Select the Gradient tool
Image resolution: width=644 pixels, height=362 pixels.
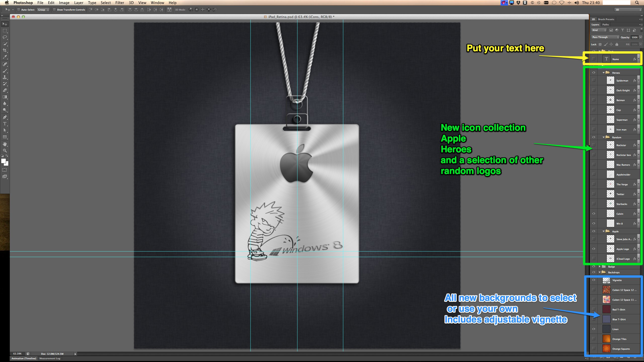[5, 97]
